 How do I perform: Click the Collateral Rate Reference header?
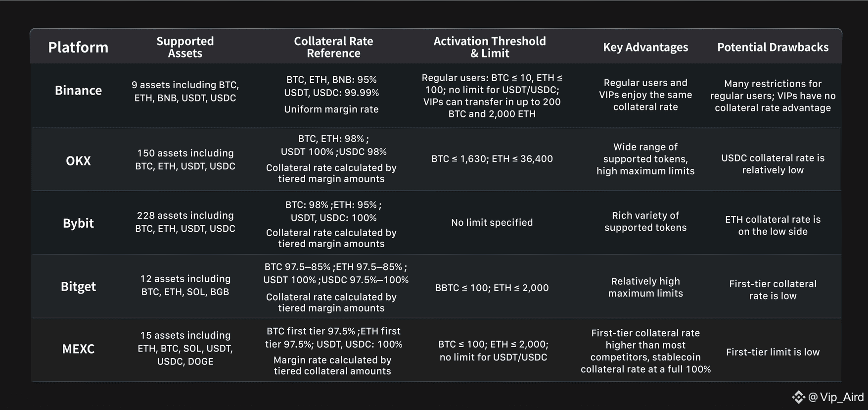tap(333, 47)
